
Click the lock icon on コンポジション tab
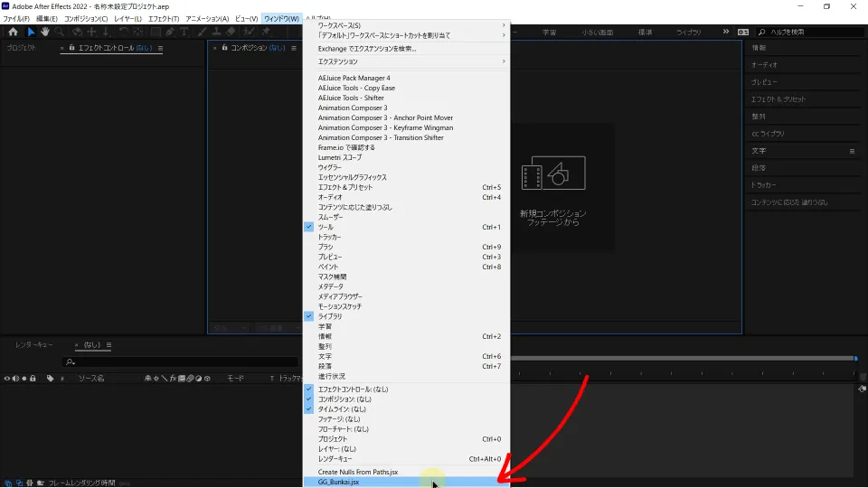[225, 48]
